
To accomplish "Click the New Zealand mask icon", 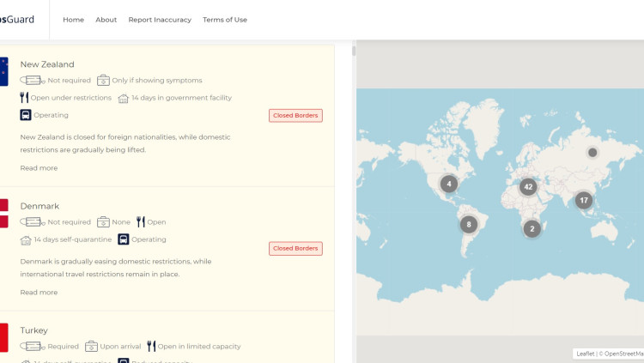I will [32, 81].
